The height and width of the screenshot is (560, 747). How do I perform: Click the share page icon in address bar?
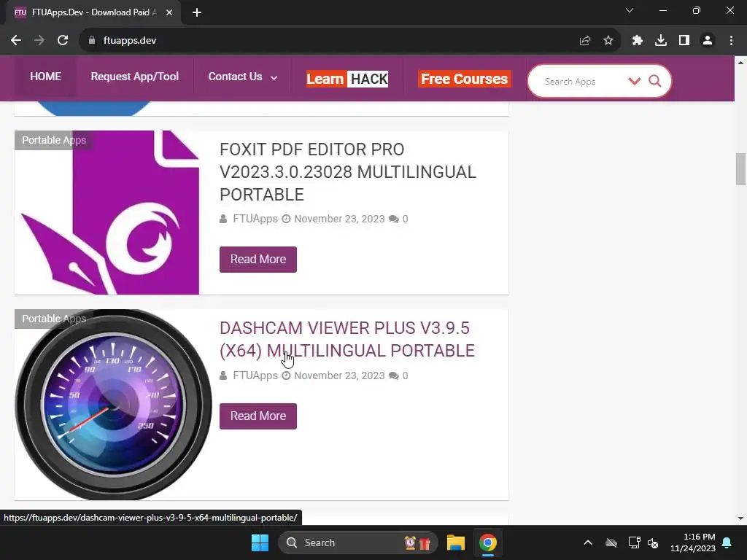coord(585,41)
